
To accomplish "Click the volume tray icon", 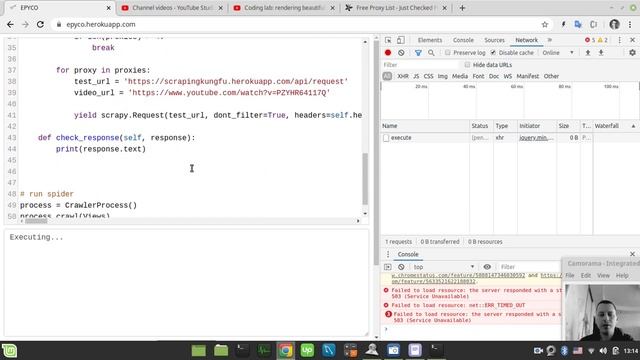I will coord(603,351).
